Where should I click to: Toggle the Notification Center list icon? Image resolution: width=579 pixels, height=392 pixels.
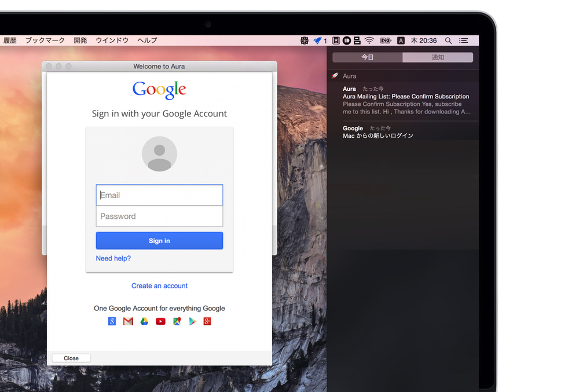463,41
